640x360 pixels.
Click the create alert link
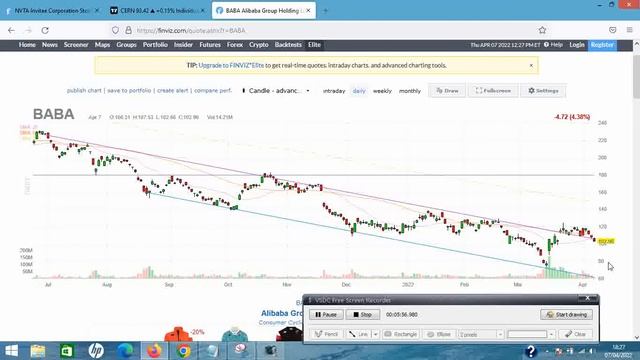coord(173,91)
